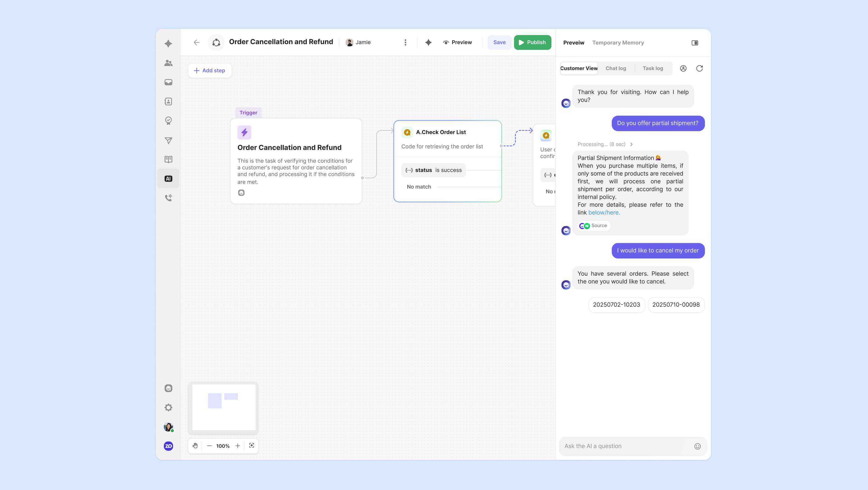Open the inbox sidebar icon
This screenshot has width=868, height=490.
click(x=168, y=82)
